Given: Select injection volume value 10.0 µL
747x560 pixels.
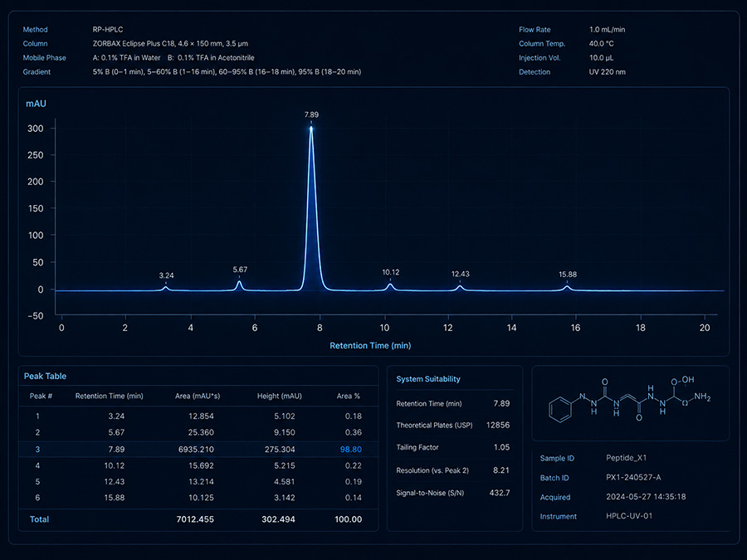Looking at the screenshot, I should pyautogui.click(x=601, y=58).
